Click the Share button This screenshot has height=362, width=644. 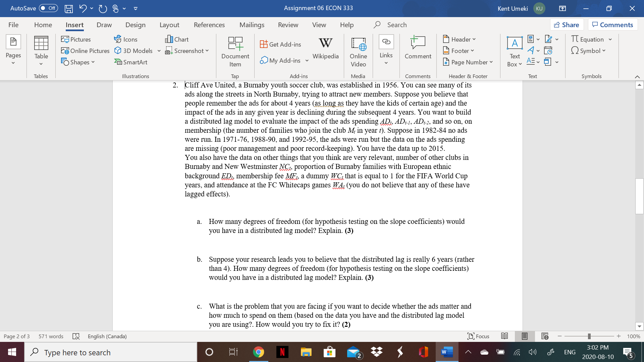[x=567, y=24]
